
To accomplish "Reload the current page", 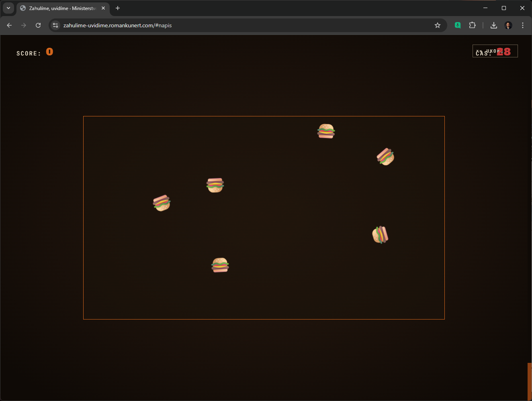I will 38,25.
